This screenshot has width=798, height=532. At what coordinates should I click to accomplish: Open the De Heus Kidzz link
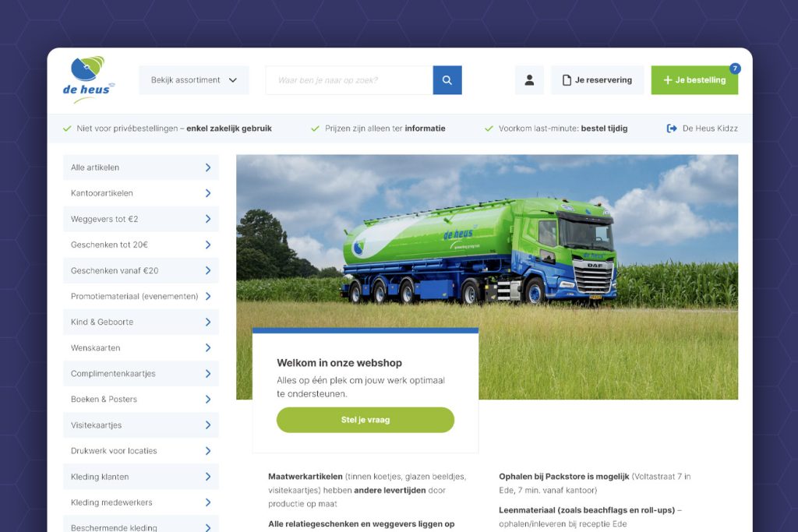click(x=709, y=129)
